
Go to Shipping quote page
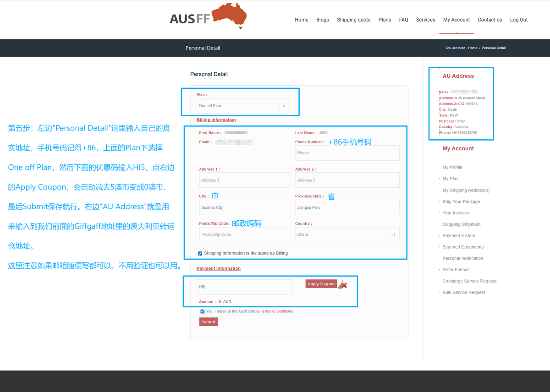click(x=354, y=20)
